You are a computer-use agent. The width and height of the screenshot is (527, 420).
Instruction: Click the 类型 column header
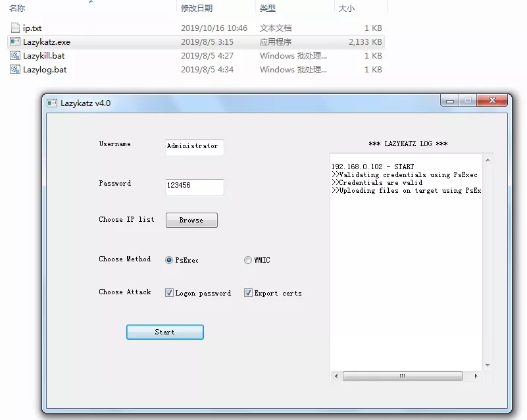click(268, 9)
